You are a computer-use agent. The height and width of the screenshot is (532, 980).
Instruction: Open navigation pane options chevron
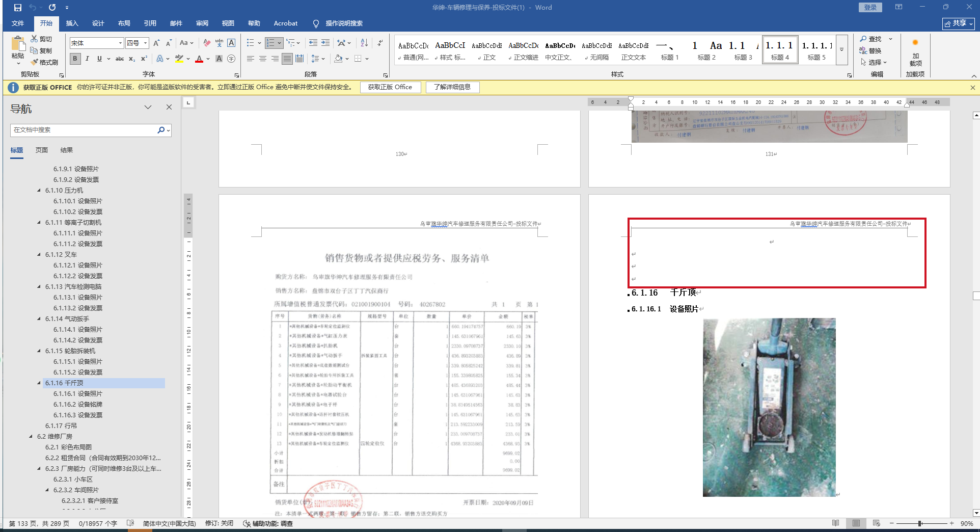point(148,107)
